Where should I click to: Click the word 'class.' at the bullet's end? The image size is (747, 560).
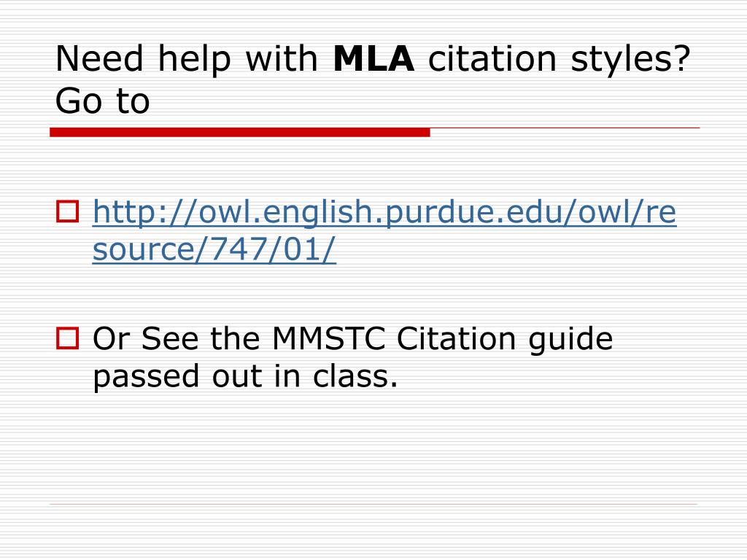point(355,377)
